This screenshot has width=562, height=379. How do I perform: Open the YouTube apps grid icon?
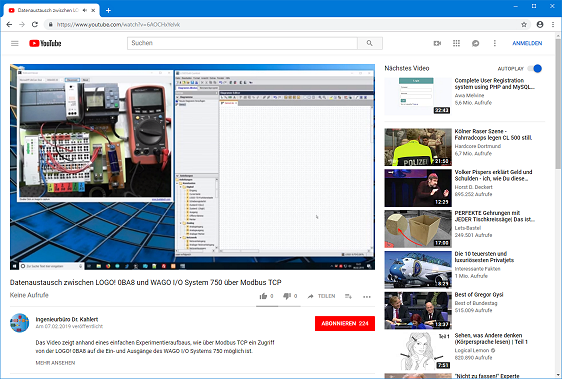(456, 43)
